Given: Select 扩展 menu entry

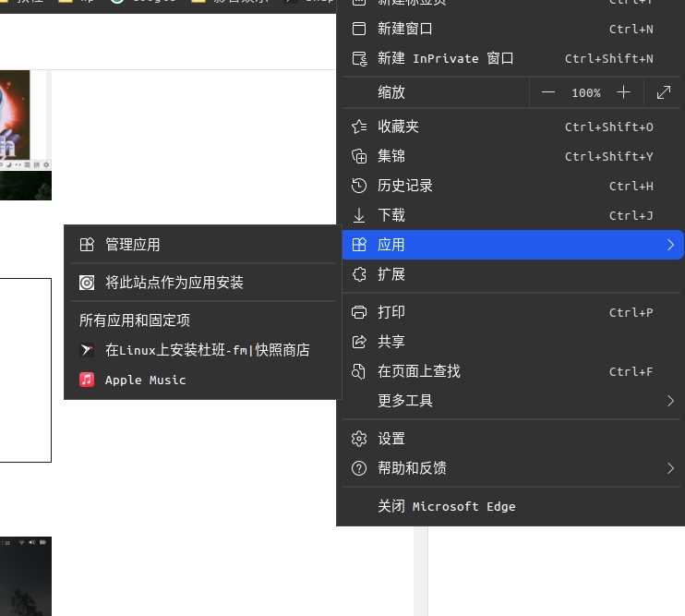Looking at the screenshot, I should [x=511, y=274].
